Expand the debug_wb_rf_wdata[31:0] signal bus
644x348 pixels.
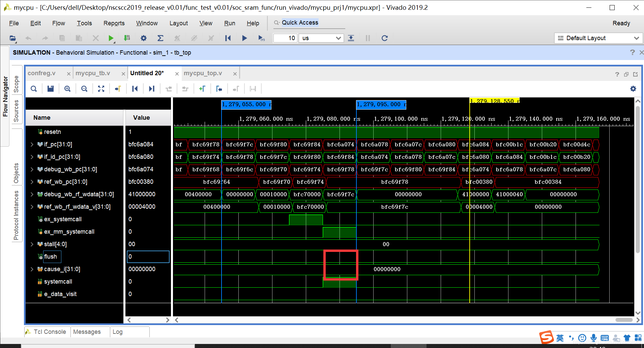click(x=32, y=194)
